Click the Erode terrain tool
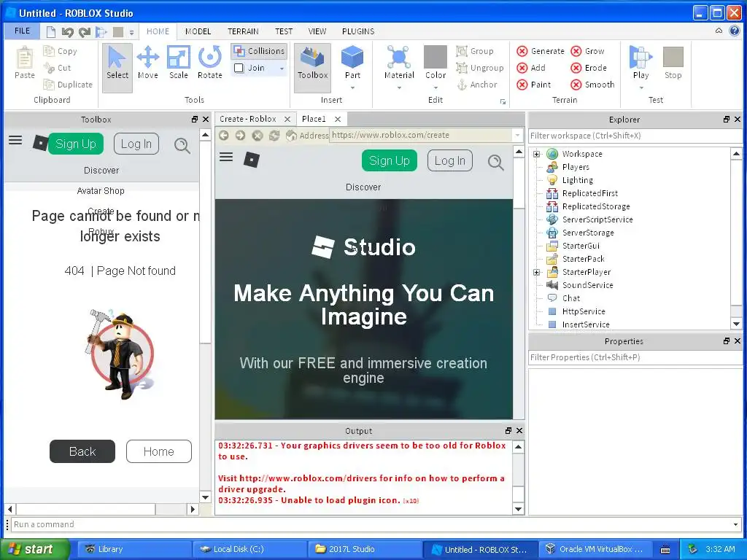This screenshot has height=560, width=747. click(589, 68)
